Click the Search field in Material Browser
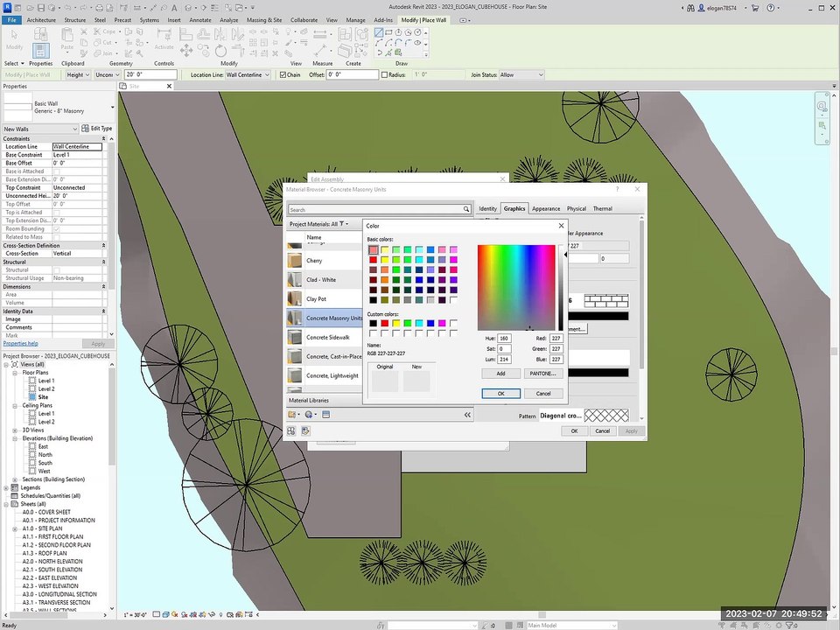 pyautogui.click(x=375, y=209)
